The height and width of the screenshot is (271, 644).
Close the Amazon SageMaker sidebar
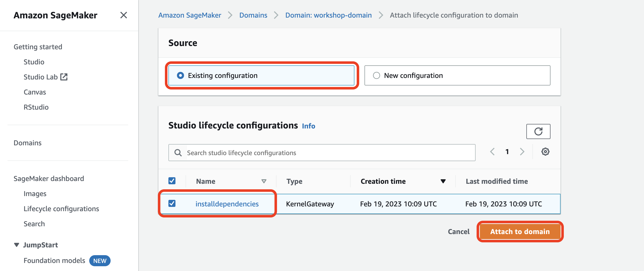tap(123, 15)
